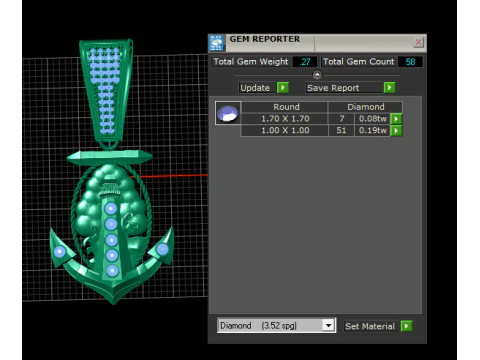The width and height of the screenshot is (480, 360).
Task: Click the 0.08tw weight cell
Action: click(x=373, y=119)
